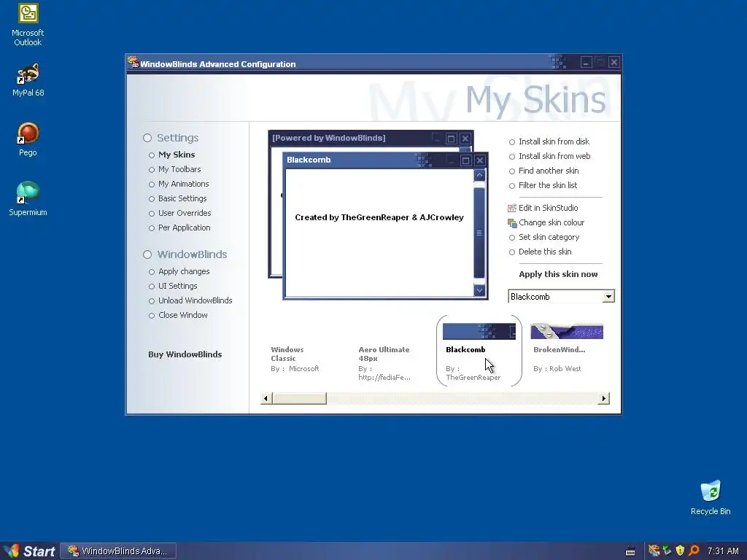The height and width of the screenshot is (560, 747).
Task: Select the Blackcomb skin thumbnail
Action: click(x=479, y=332)
